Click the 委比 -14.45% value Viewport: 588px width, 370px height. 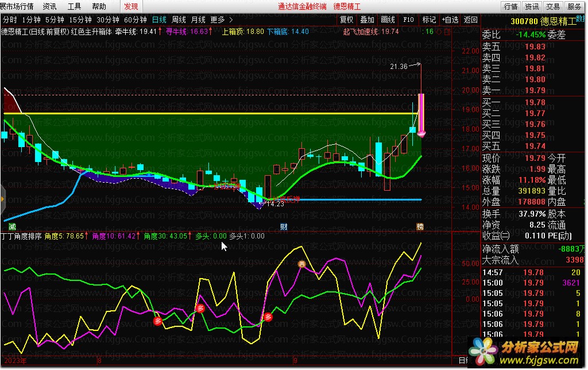point(531,35)
